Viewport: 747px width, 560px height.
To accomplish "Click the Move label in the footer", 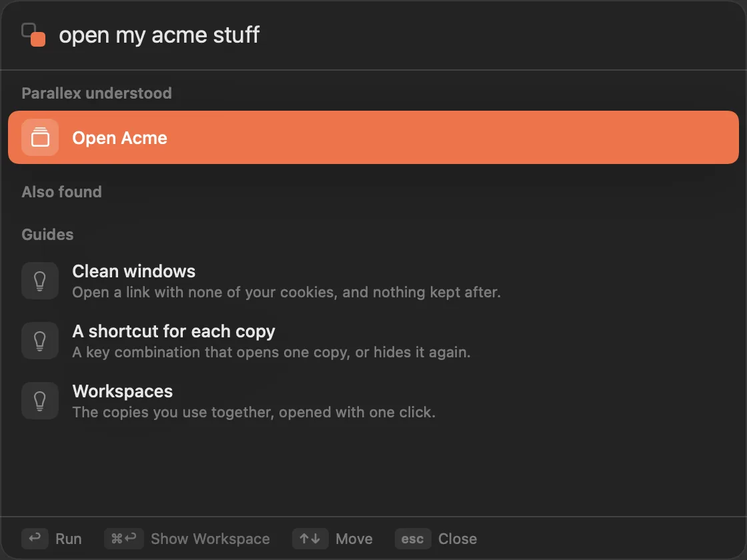I will (x=354, y=539).
